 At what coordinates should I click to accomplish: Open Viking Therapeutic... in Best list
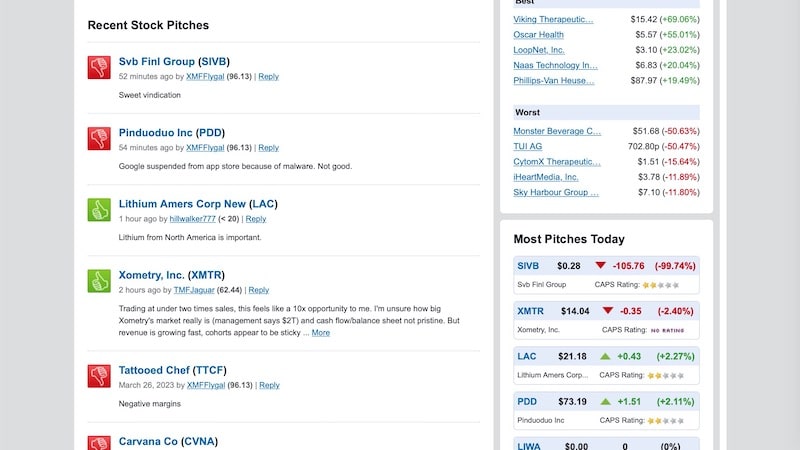553,19
